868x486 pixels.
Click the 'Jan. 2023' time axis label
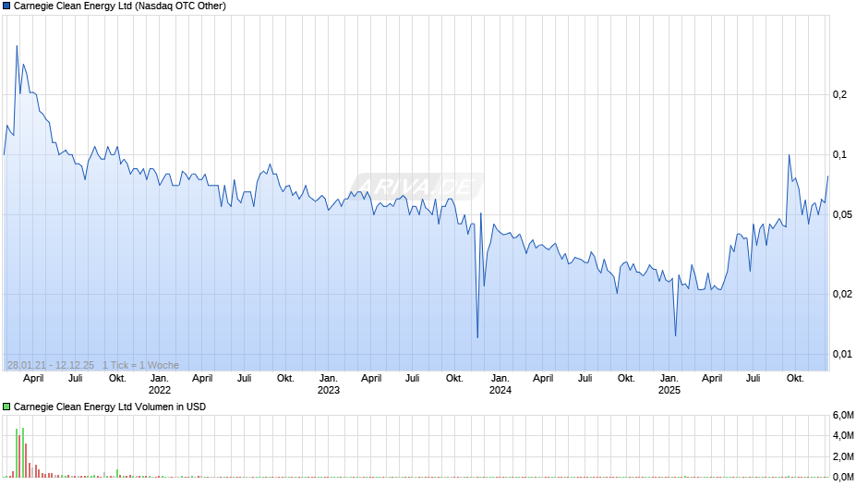click(328, 384)
